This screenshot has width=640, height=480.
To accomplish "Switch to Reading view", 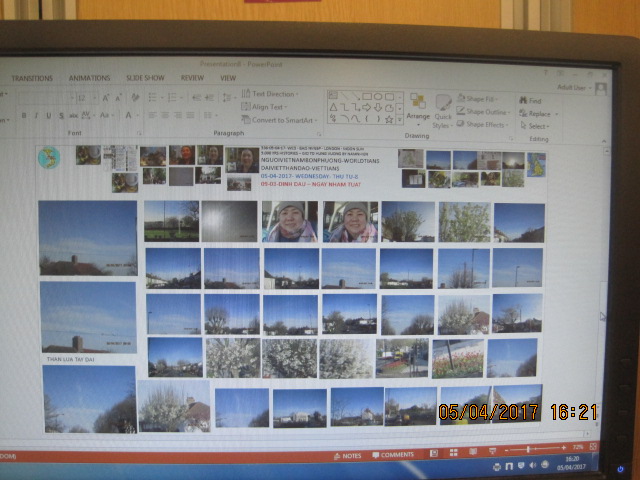I will click(473, 451).
